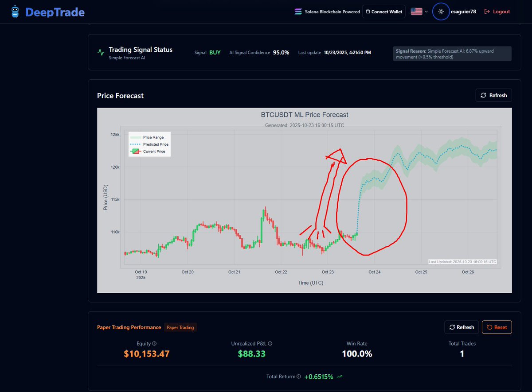Click the refresh icon on the Price Forecast panel
This screenshot has width=532, height=392.
(483, 95)
